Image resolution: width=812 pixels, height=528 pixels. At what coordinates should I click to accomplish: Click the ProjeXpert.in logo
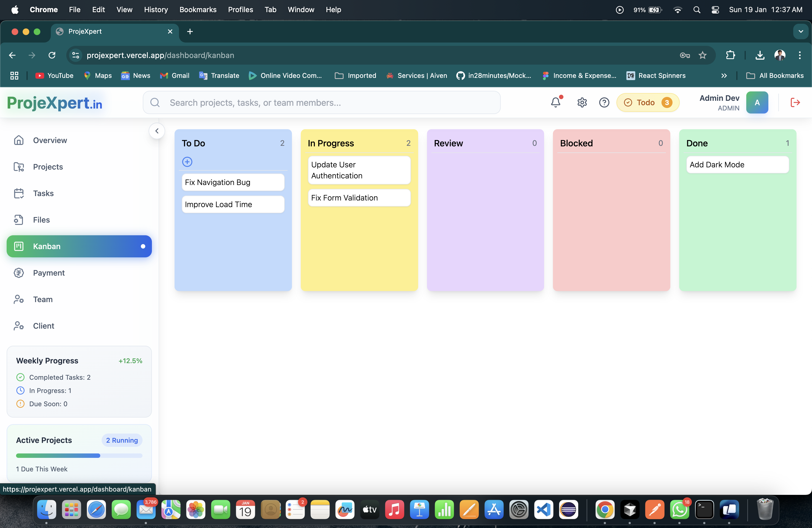pyautogui.click(x=55, y=102)
